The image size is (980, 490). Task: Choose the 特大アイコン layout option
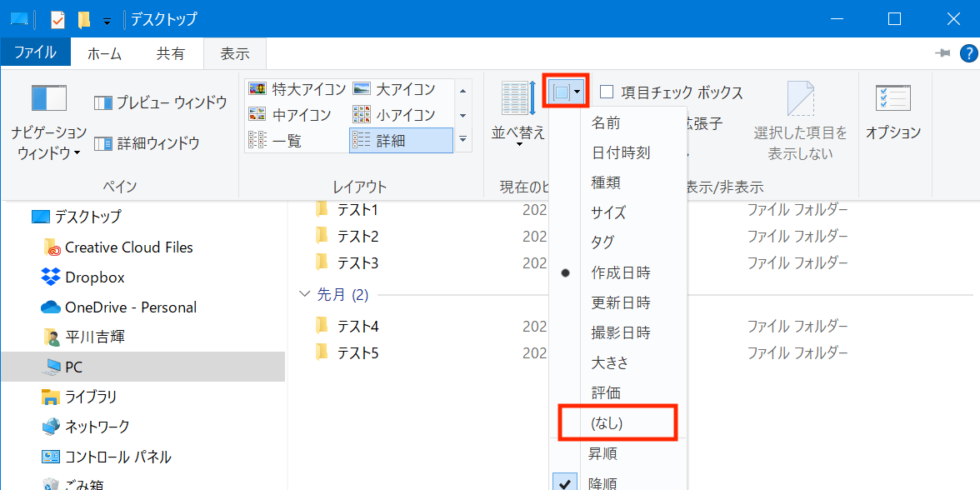297,89
